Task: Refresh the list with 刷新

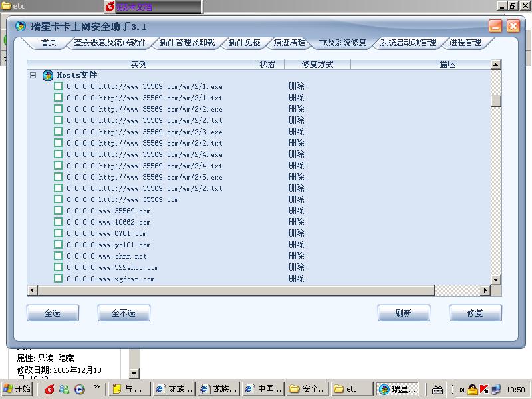Action: 404,313
